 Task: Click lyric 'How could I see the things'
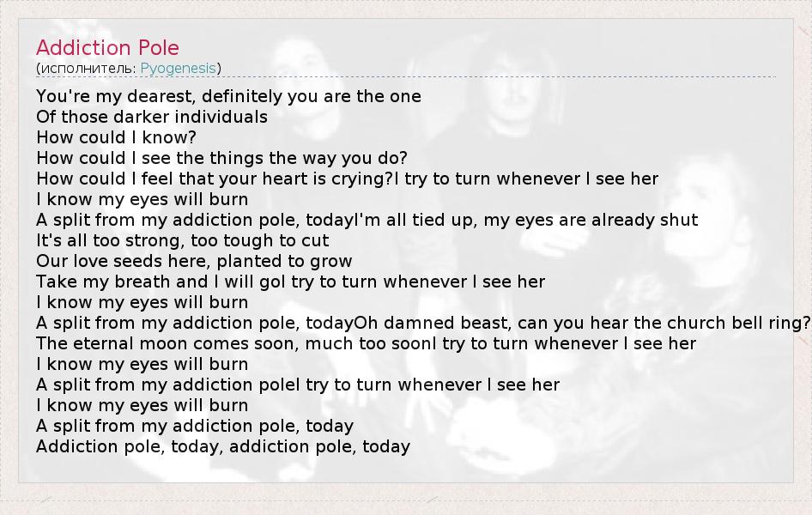(172, 158)
